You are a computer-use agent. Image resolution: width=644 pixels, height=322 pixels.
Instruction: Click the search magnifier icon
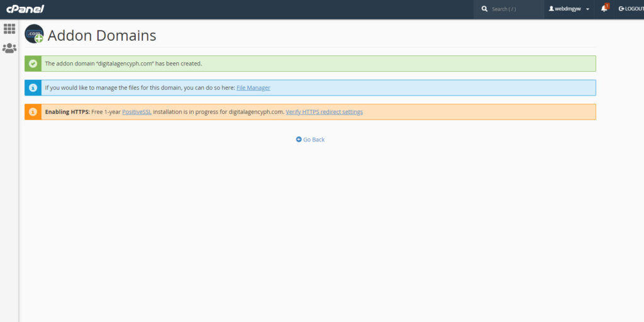485,9
